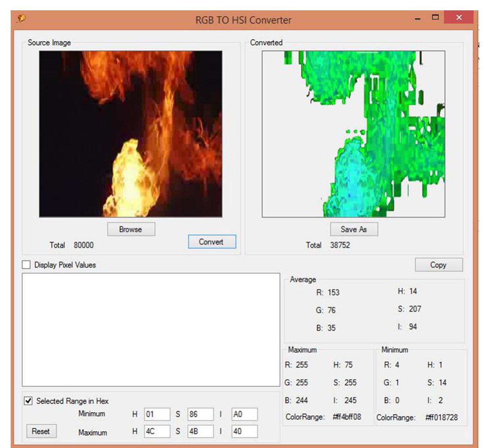The image size is (489, 448).
Task: Click the Average B value 35
Action: [332, 328]
